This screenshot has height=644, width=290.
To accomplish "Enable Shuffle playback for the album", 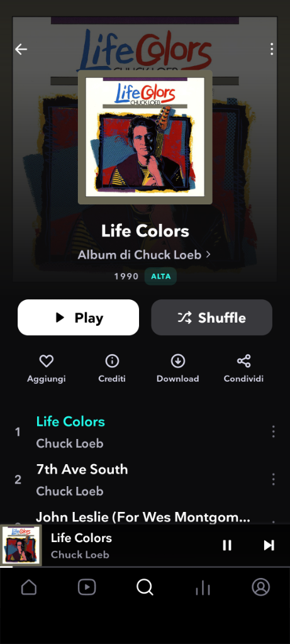I will [212, 318].
